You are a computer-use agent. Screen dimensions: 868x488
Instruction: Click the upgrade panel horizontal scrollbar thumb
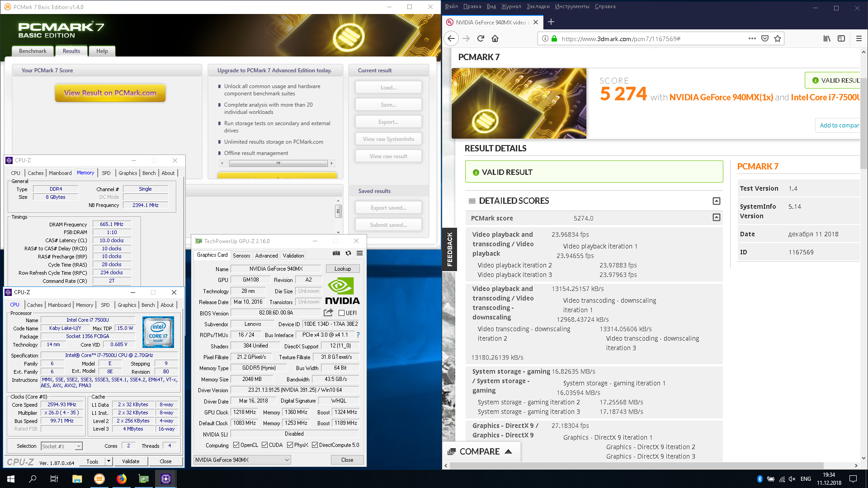pyautogui.click(x=278, y=163)
